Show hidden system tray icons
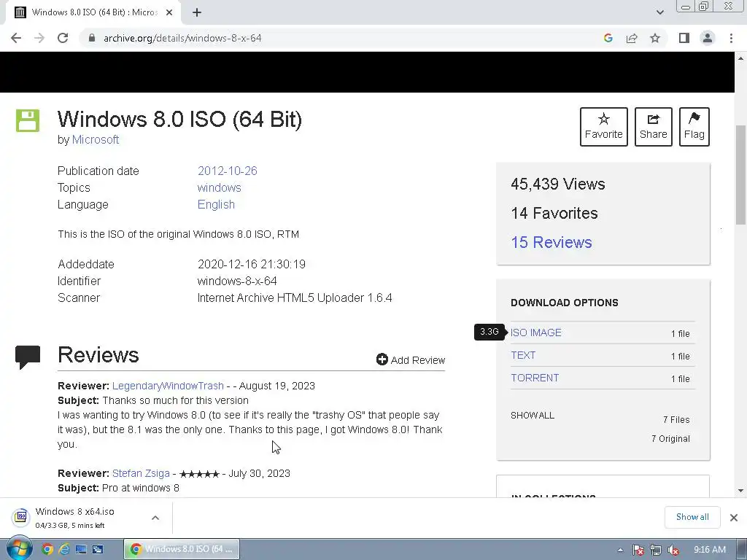Viewport: 747px width, 560px height. click(620, 550)
